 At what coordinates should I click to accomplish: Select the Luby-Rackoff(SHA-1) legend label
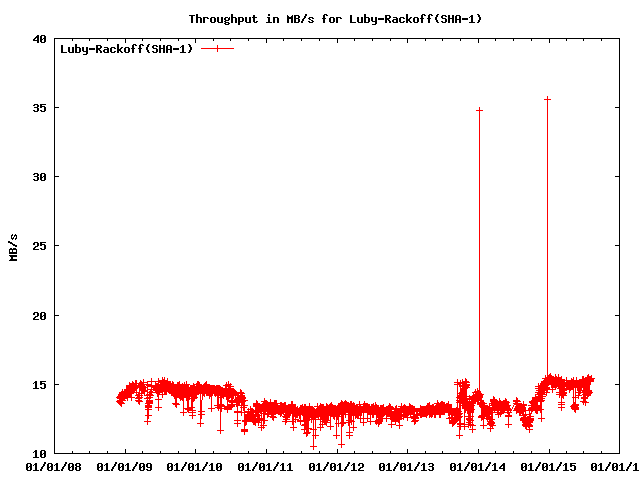click(x=127, y=48)
